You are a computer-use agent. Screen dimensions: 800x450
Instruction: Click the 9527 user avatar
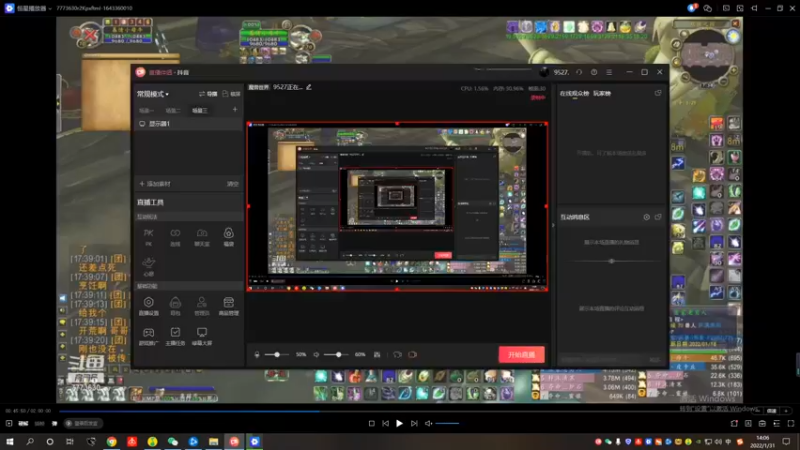(x=544, y=72)
